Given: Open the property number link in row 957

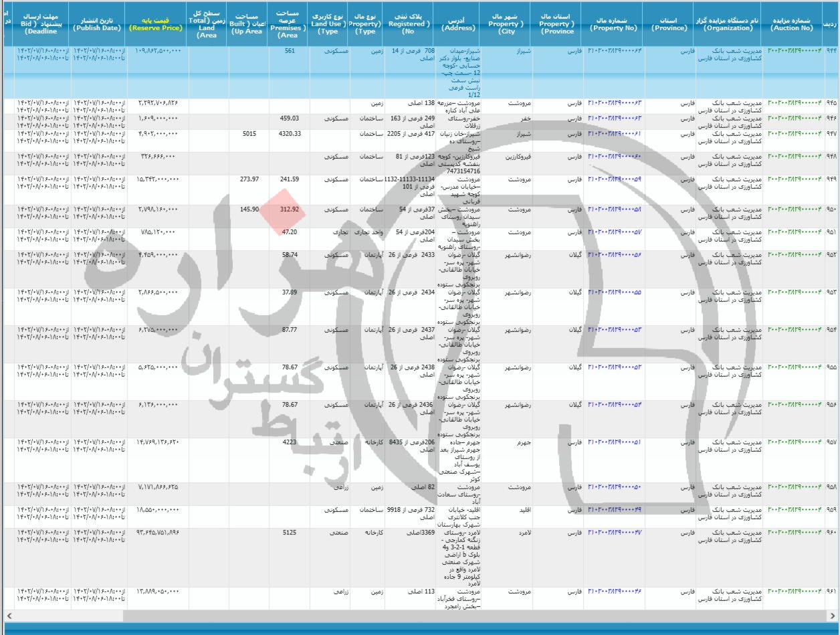Looking at the screenshot, I should point(614,442).
